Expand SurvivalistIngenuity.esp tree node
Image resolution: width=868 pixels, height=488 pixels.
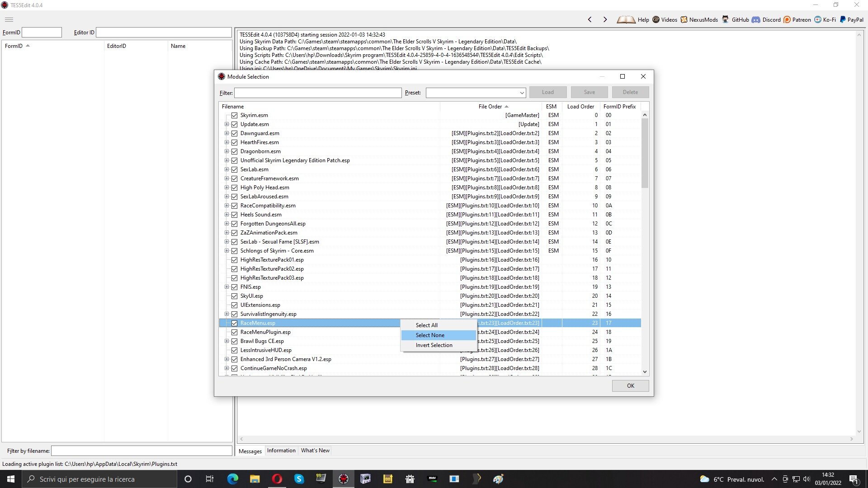[226, 314]
